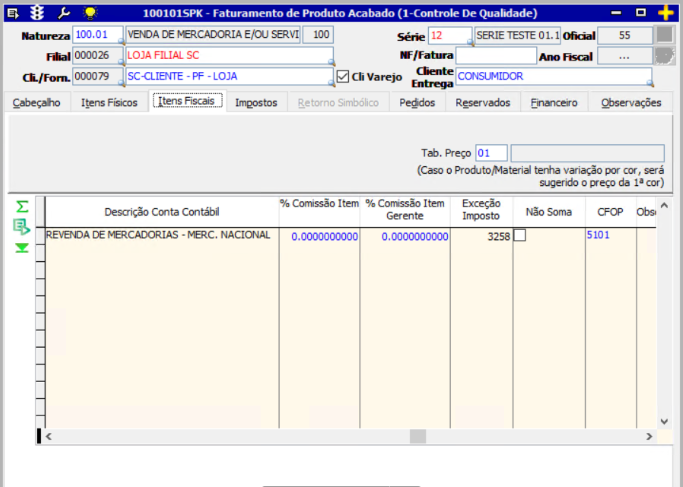Click the grid's scroll left arrow
683x487 pixels.
click(48, 436)
